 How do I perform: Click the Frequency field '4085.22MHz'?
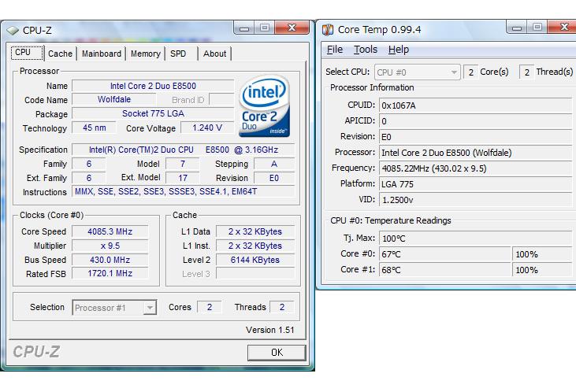click(476, 168)
